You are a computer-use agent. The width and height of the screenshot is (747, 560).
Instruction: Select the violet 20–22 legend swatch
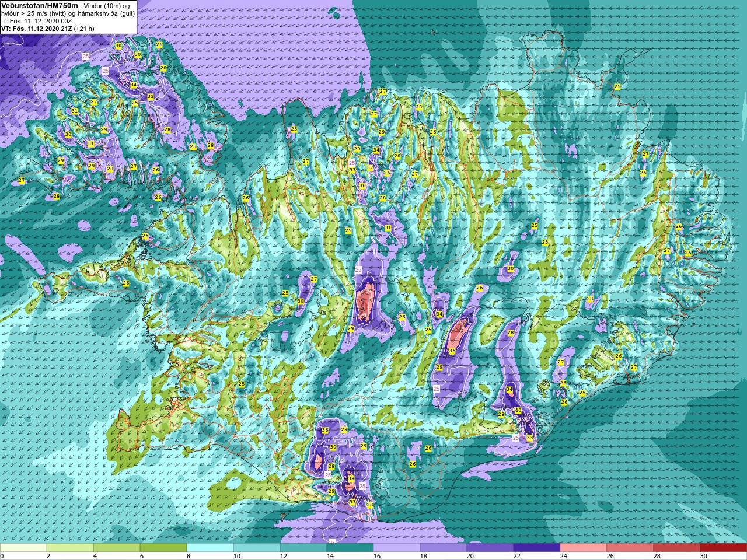pyautogui.click(x=490, y=548)
